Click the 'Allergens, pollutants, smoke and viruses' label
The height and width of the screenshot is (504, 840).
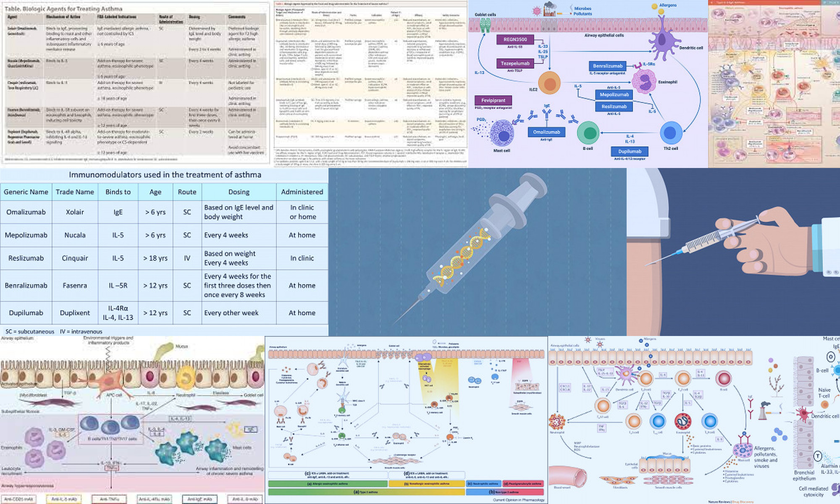(x=766, y=457)
